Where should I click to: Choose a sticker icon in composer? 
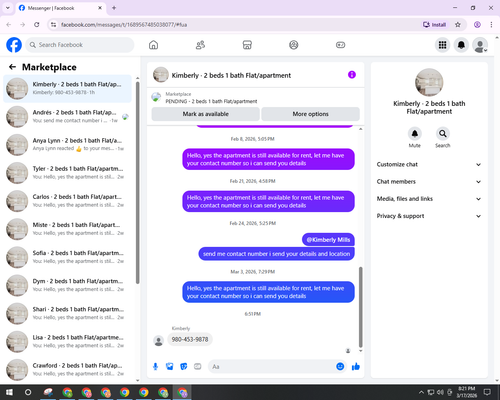pyautogui.click(x=184, y=367)
